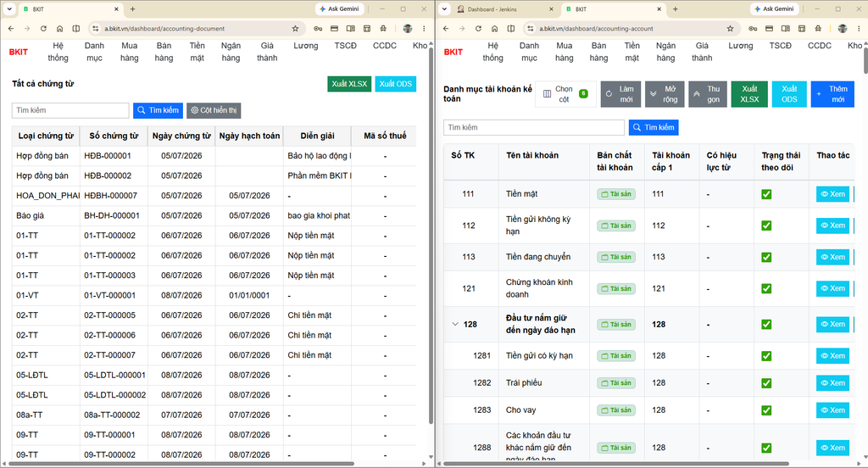Export accounts with Xuất ODS in right window
The width and height of the screenshot is (868, 468).
point(789,94)
